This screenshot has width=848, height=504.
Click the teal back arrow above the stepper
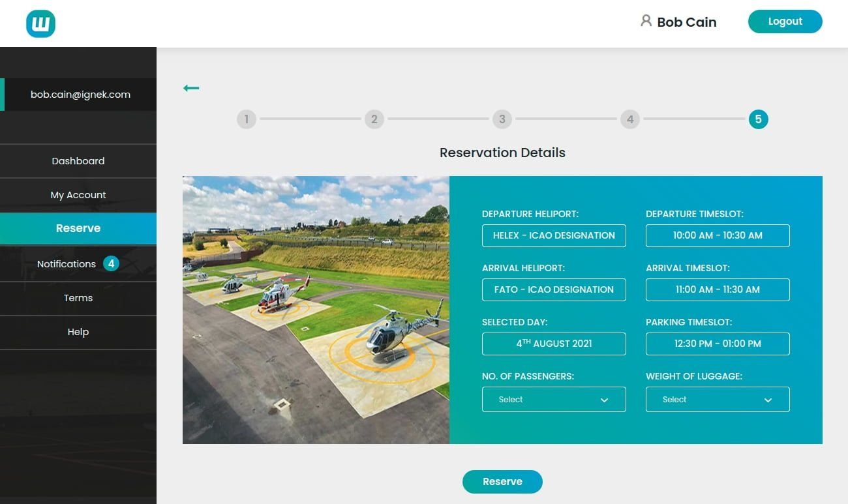(191, 87)
